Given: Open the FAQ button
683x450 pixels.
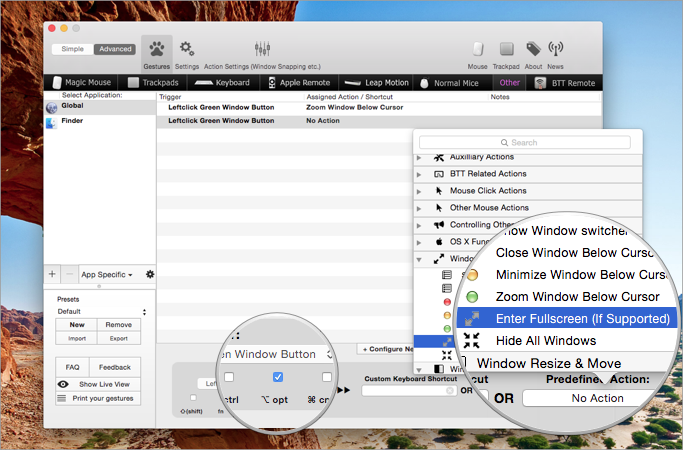Looking at the screenshot, I should point(72,367).
